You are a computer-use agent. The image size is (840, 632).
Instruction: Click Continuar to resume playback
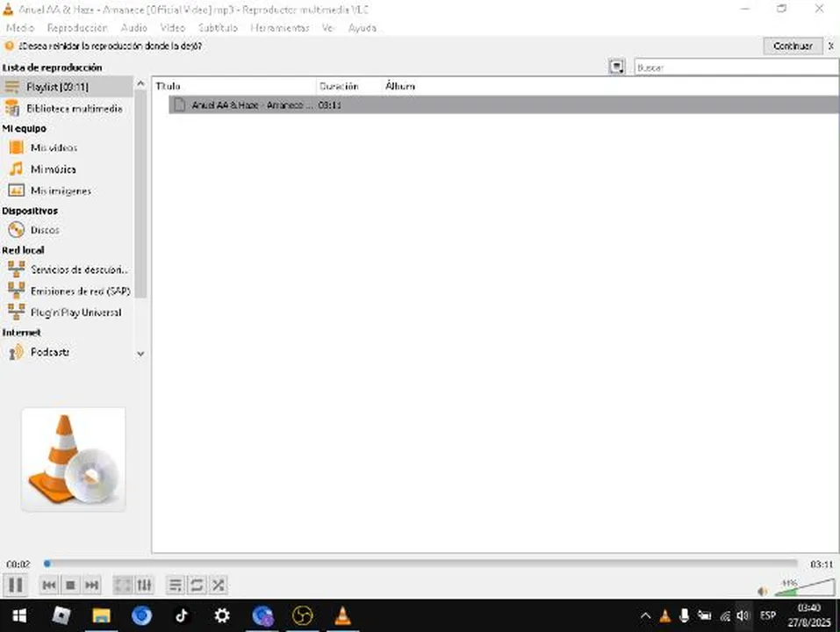[x=793, y=46]
